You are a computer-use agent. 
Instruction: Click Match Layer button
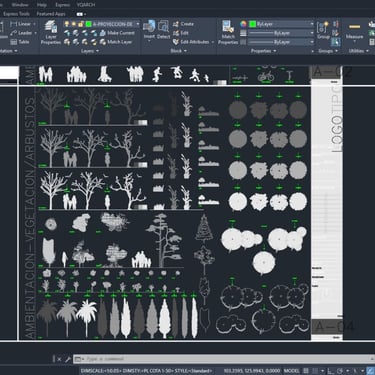coord(116,42)
